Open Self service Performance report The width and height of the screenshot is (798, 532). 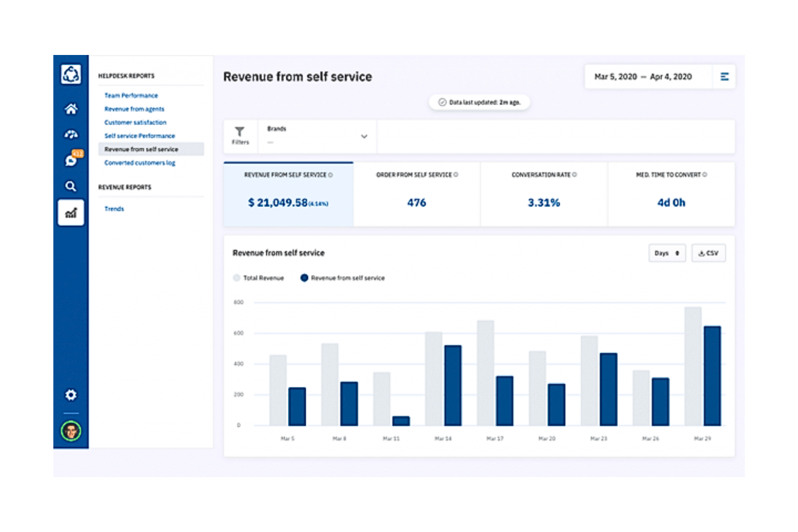(140, 136)
